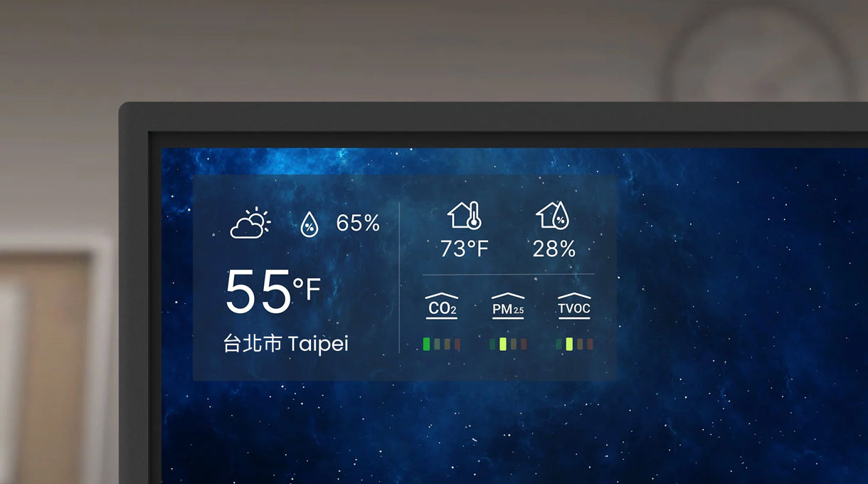This screenshot has height=484, width=868.
Task: Pick the highlighted yellow-green PM2.5 segment
Action: 503,344
